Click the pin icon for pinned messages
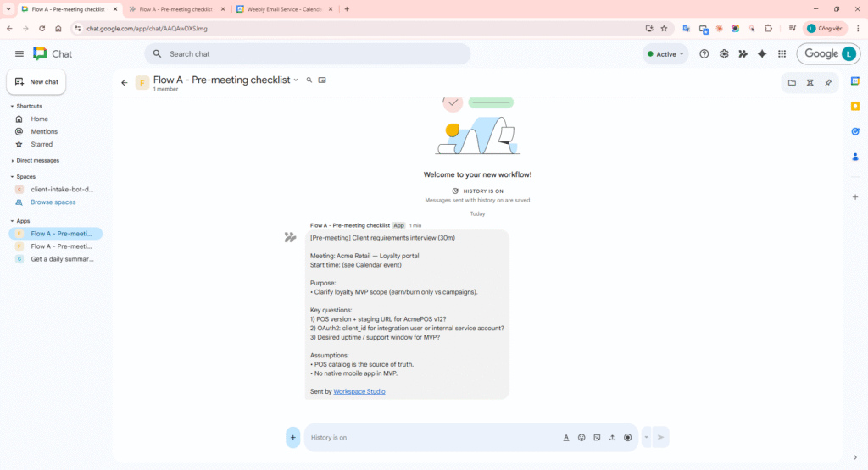 click(x=828, y=82)
